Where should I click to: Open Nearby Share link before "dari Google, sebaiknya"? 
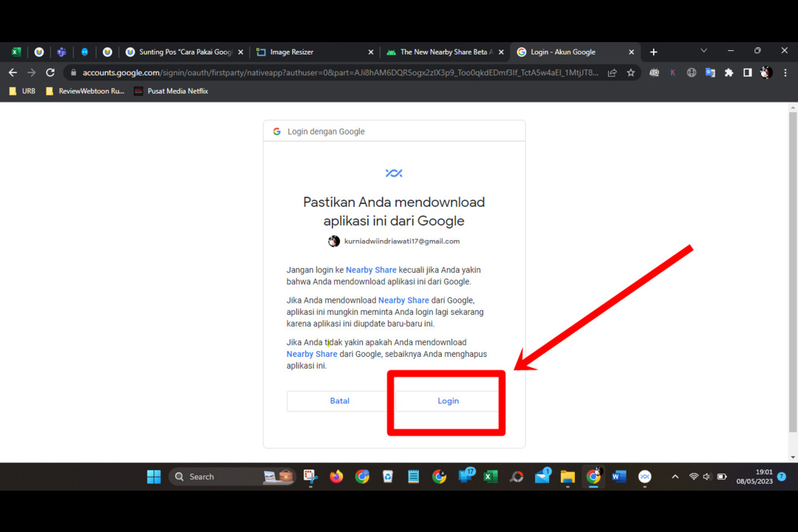pyautogui.click(x=312, y=354)
